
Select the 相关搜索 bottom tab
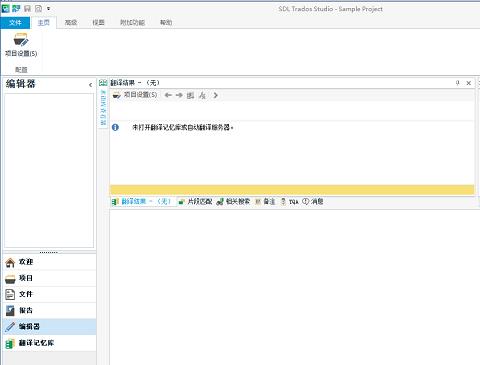[x=233, y=201]
